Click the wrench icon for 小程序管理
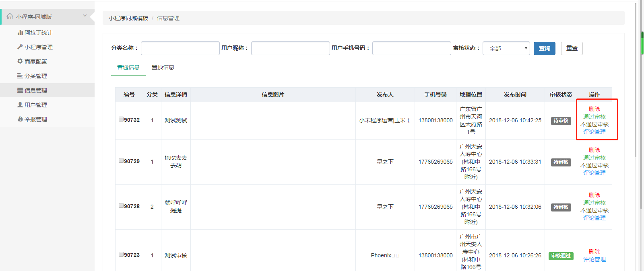The width and height of the screenshot is (644, 271). (20, 47)
